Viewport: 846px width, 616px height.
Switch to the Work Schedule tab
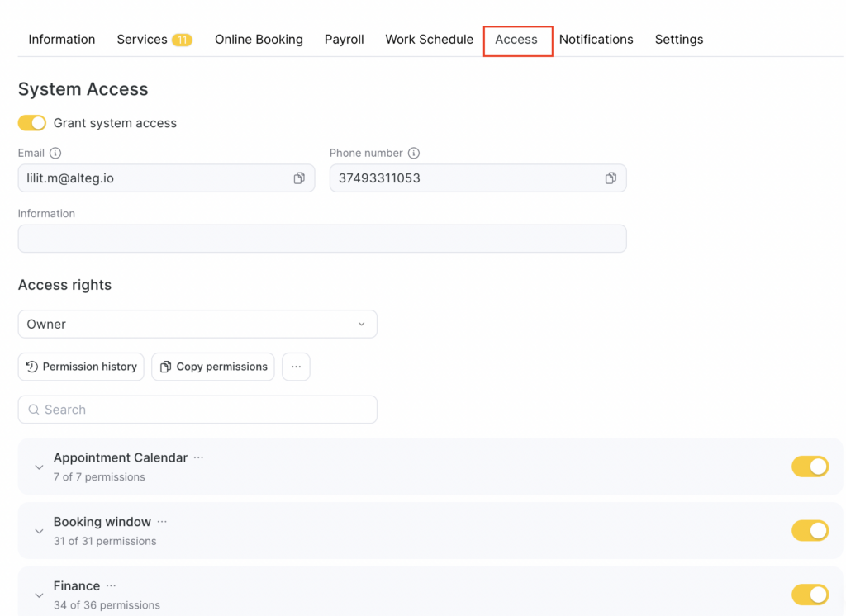tap(429, 40)
